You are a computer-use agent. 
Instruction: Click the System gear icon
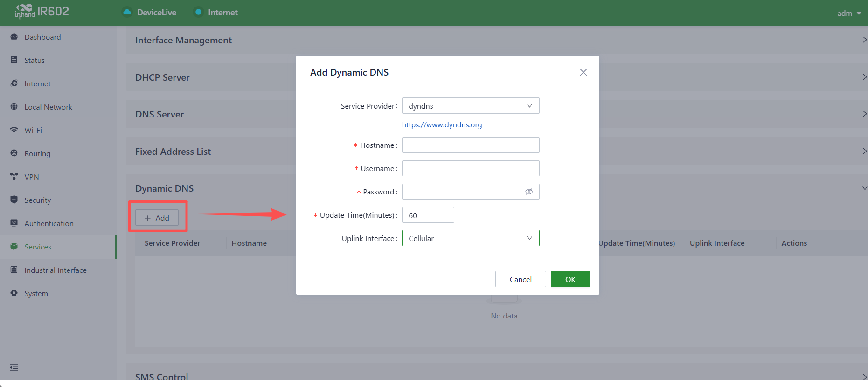point(14,293)
